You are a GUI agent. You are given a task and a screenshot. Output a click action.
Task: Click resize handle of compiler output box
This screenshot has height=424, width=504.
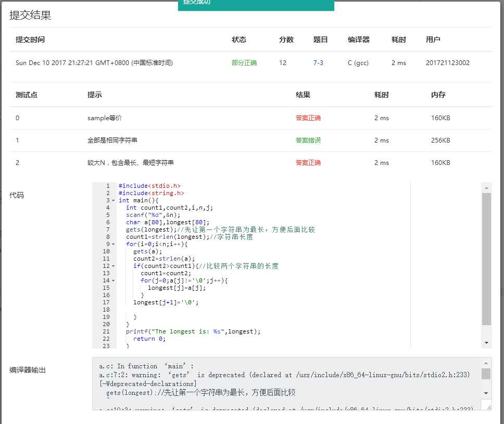click(488, 407)
